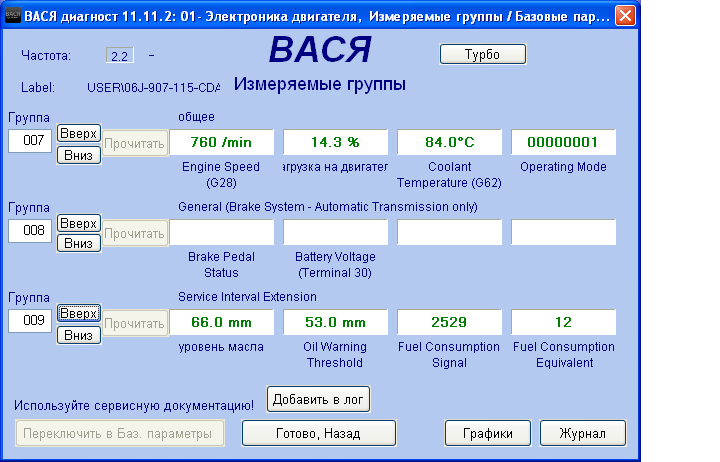Click the Турбо button
This screenshot has width=720, height=462.
(482, 54)
